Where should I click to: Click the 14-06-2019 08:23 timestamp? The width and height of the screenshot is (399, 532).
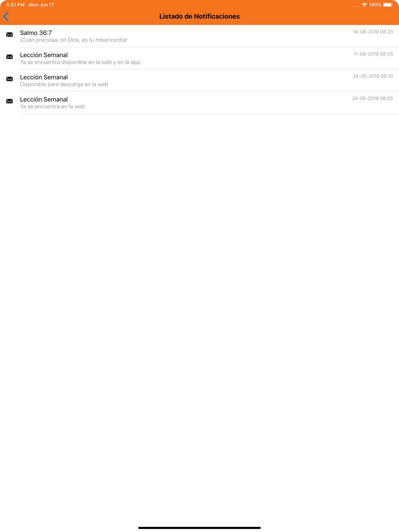coord(373,32)
